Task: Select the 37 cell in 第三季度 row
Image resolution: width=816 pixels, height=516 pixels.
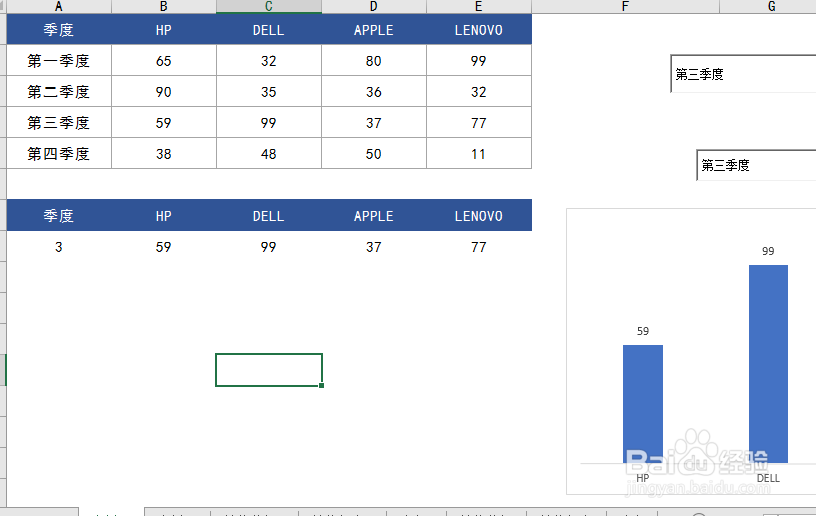Action: click(x=374, y=123)
